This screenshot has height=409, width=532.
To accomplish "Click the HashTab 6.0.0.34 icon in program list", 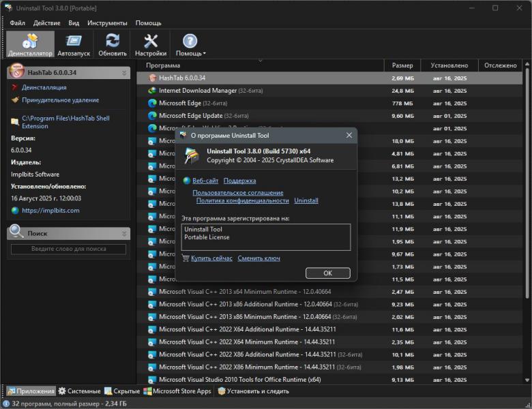I will click(x=152, y=78).
